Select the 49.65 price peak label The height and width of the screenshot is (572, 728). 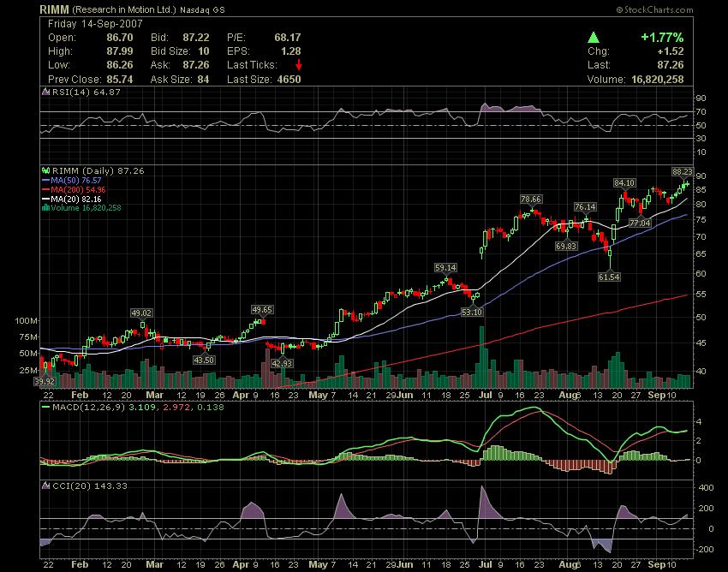click(262, 309)
